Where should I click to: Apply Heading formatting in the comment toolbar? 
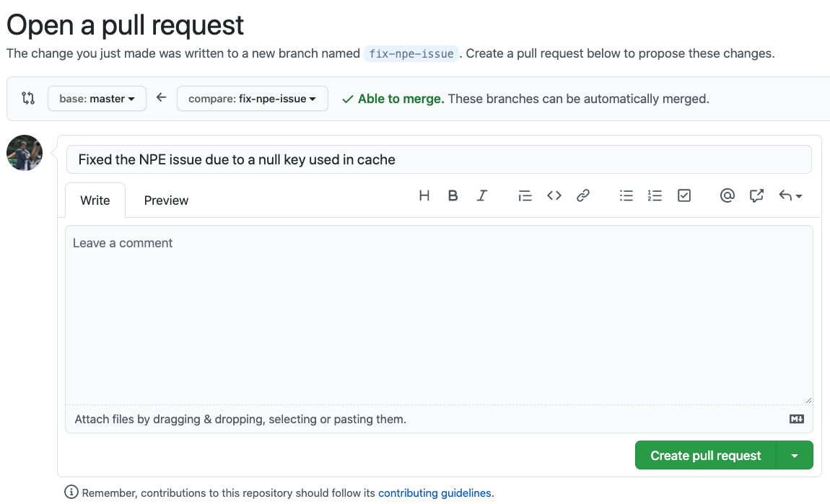[424, 195]
